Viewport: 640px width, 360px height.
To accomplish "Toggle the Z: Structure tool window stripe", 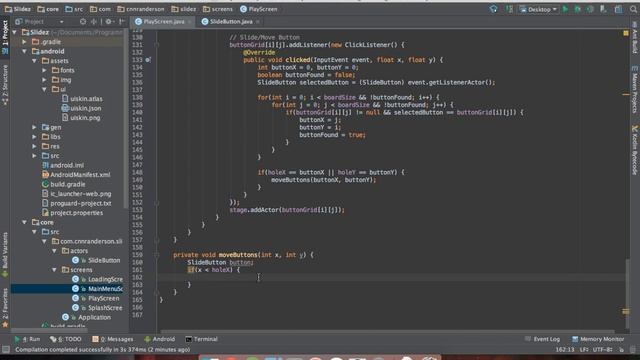I will 5,85.
